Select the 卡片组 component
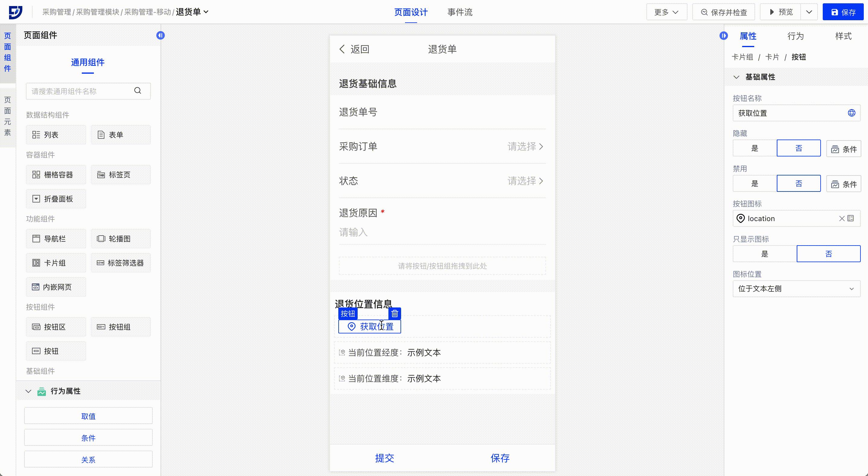 56,263
